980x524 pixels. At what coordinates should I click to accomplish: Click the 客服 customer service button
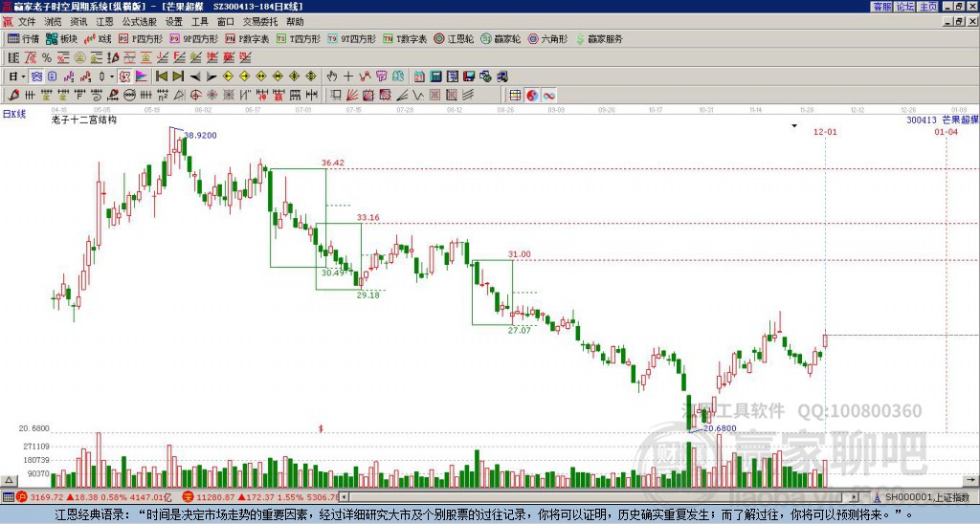pyautogui.click(x=882, y=7)
